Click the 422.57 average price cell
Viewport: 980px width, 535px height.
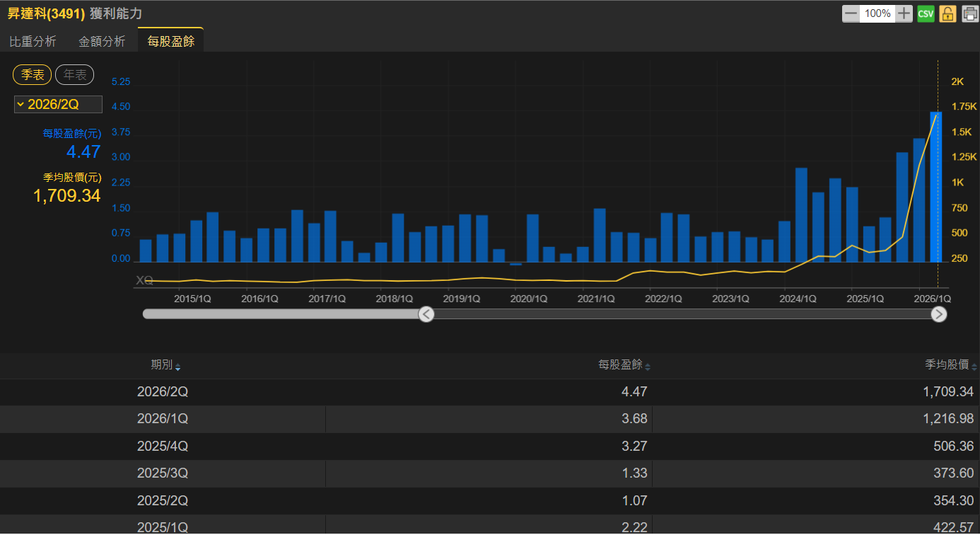pos(955,527)
